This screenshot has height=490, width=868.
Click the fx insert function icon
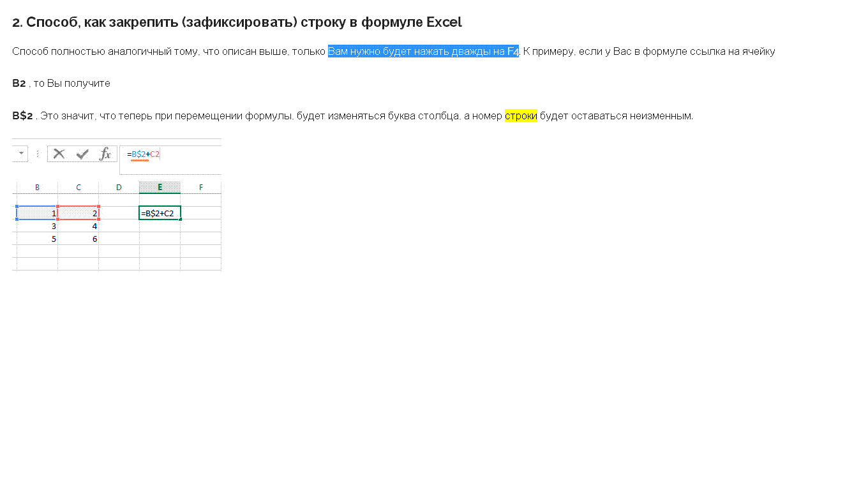tap(105, 154)
